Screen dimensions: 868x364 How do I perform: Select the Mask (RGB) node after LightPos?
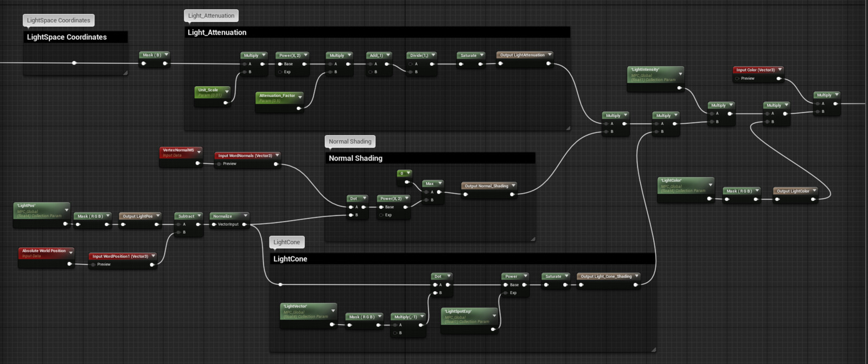coord(93,220)
